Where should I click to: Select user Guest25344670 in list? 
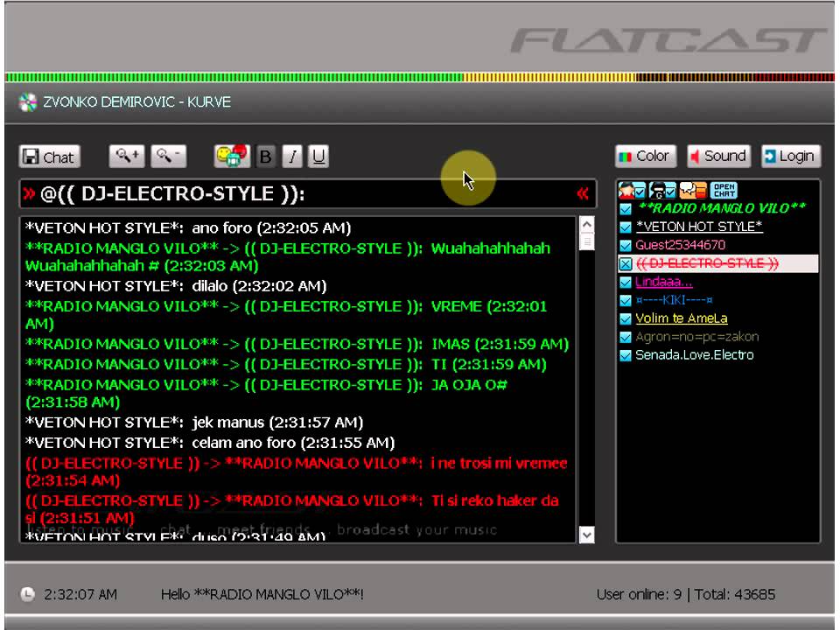tap(681, 245)
